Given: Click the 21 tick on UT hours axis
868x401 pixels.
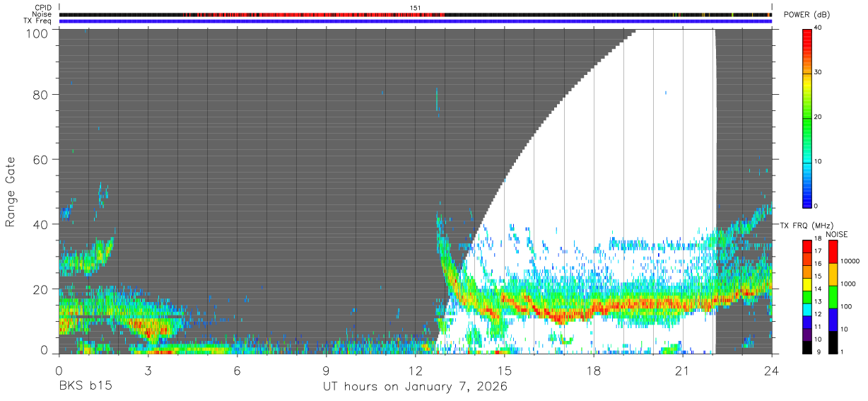Looking at the screenshot, I should (x=683, y=371).
